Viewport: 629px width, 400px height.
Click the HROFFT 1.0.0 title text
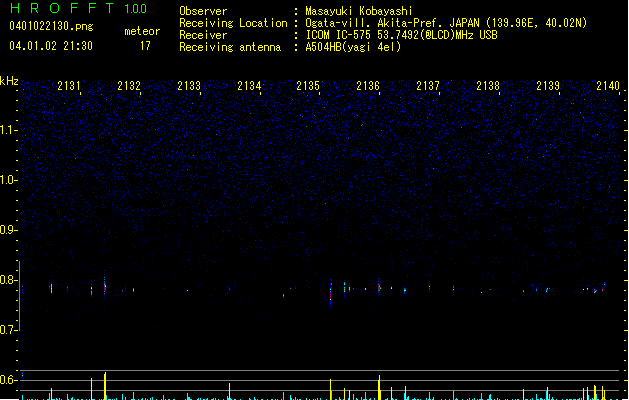pyautogui.click(x=78, y=8)
